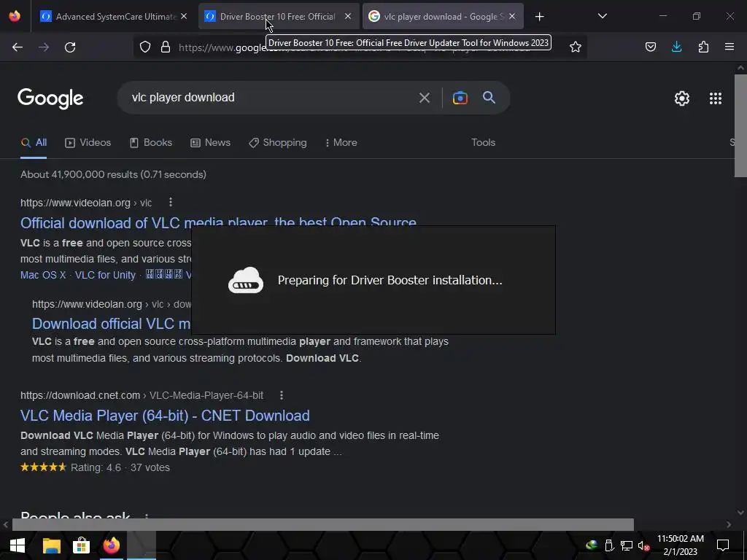Open VLC Media Player CNET Download link

165,416
